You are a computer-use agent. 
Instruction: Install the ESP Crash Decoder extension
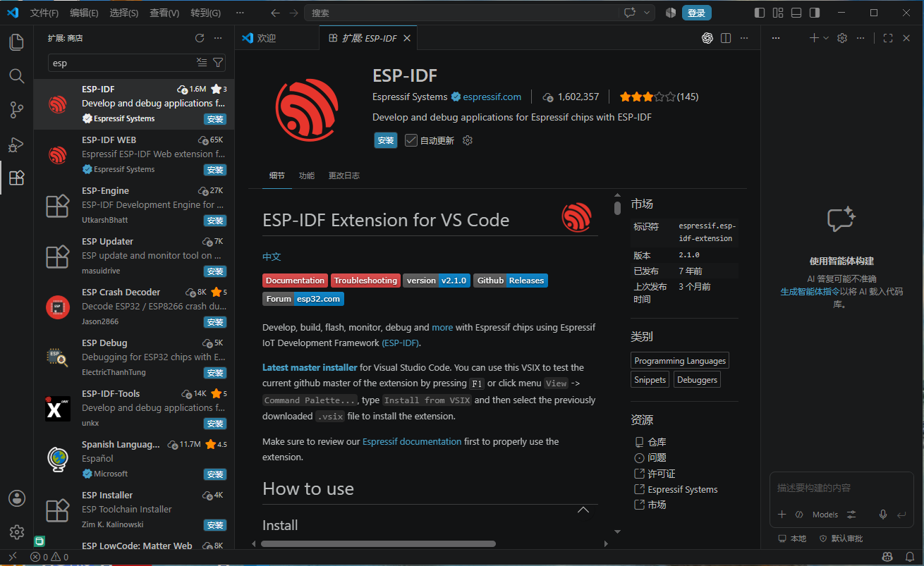(x=214, y=322)
